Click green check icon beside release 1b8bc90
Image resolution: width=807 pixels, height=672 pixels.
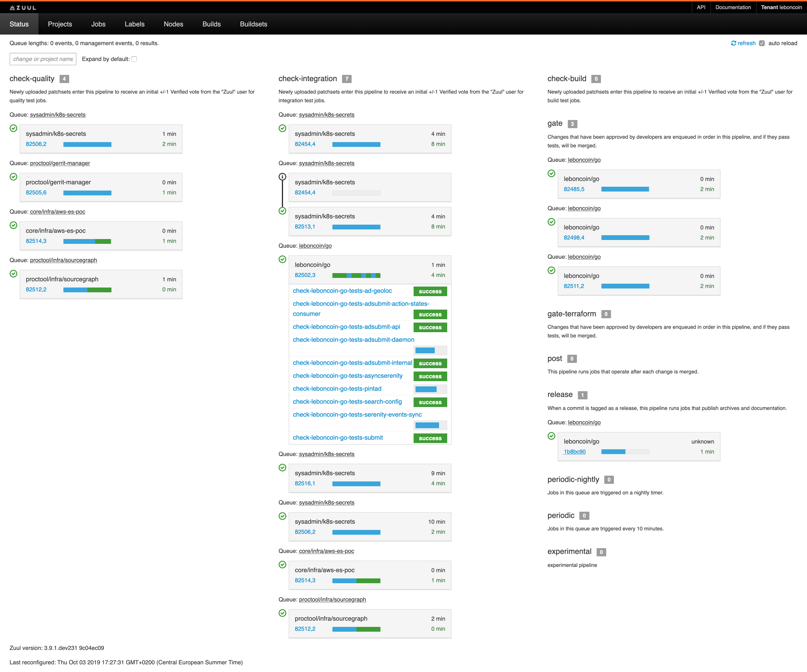(x=551, y=436)
